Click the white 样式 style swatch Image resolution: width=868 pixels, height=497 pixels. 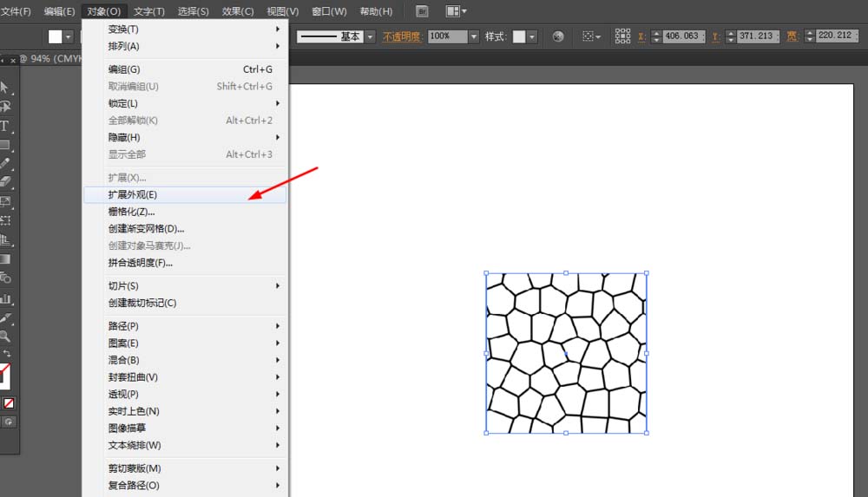(x=519, y=36)
